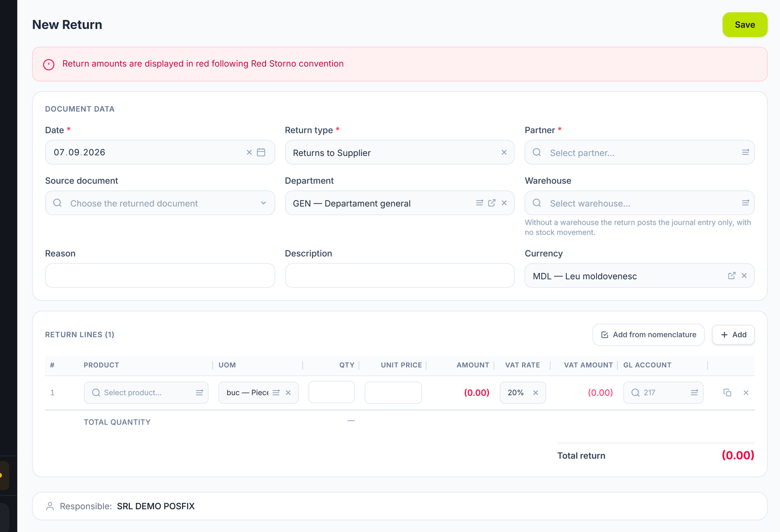Open the Warehouse list icon
The width and height of the screenshot is (780, 532).
tap(745, 203)
